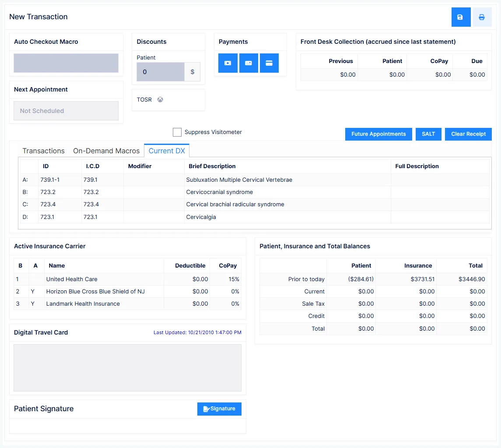Screen dimensions: 501x448
Task: Click the Digital Travel Card area
Action: [x=127, y=368]
